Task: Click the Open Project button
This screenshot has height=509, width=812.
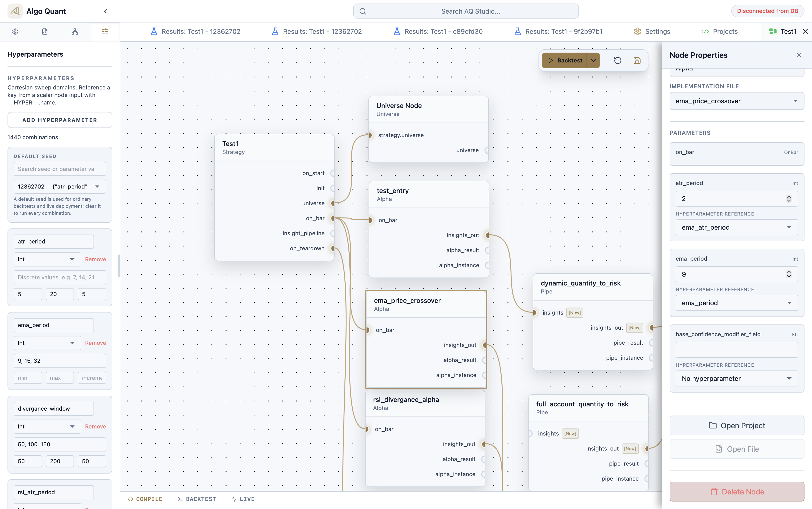Action: 737,425
